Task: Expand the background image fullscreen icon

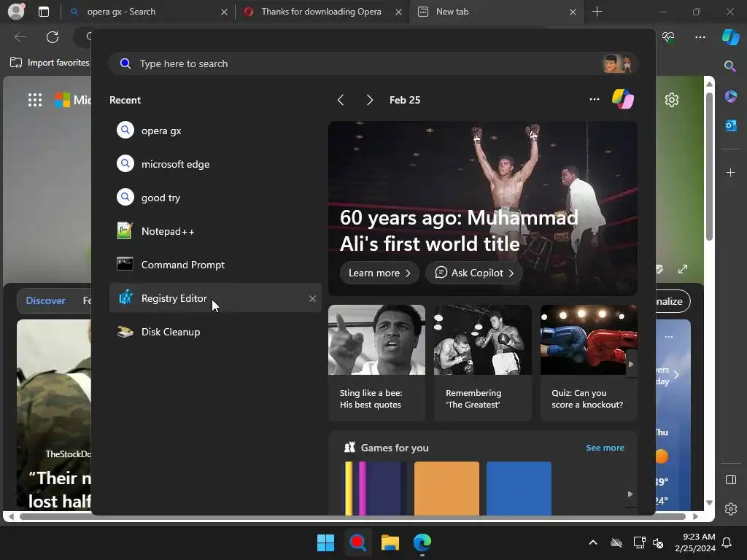Action: coord(683,269)
